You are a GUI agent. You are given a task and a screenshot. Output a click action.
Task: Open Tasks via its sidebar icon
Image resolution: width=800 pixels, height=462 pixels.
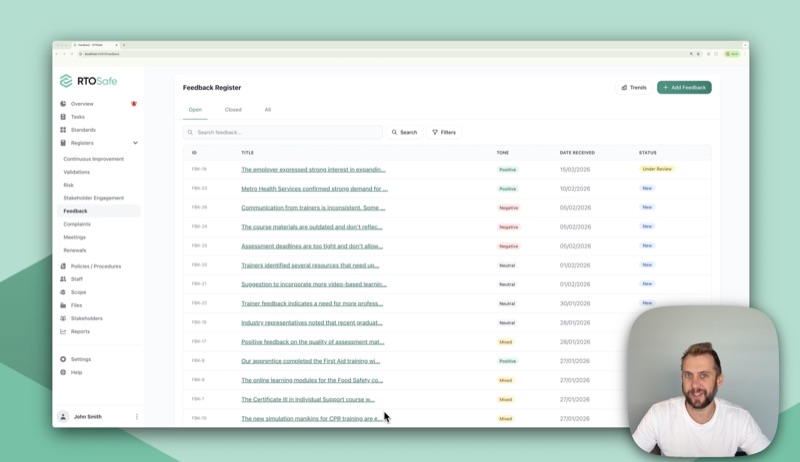63,117
